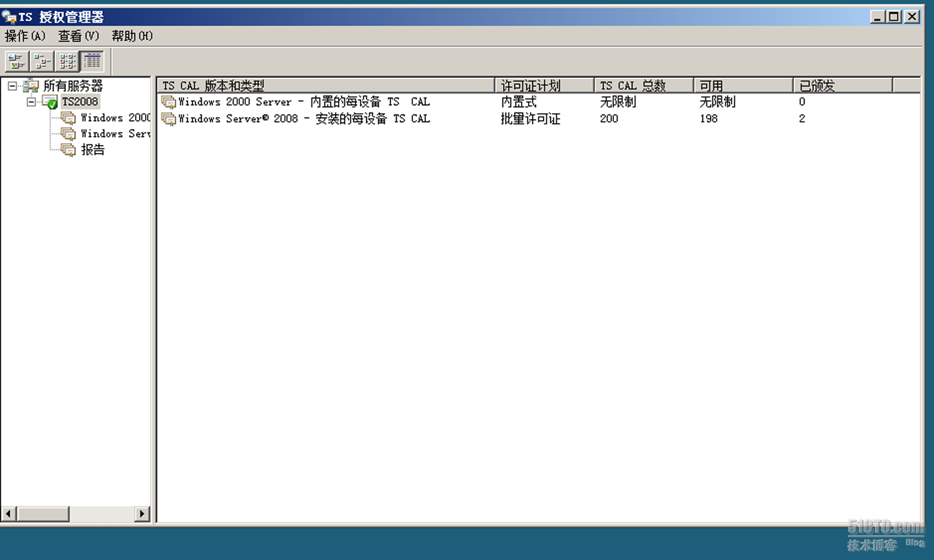Select Windows Server node in tree
Image resolution: width=934 pixels, height=560 pixels.
click(x=116, y=134)
